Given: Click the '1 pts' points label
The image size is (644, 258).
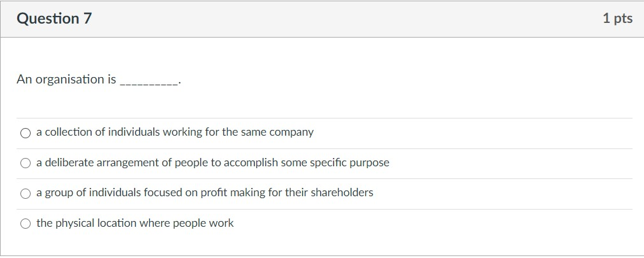Looking at the screenshot, I should [x=617, y=18].
